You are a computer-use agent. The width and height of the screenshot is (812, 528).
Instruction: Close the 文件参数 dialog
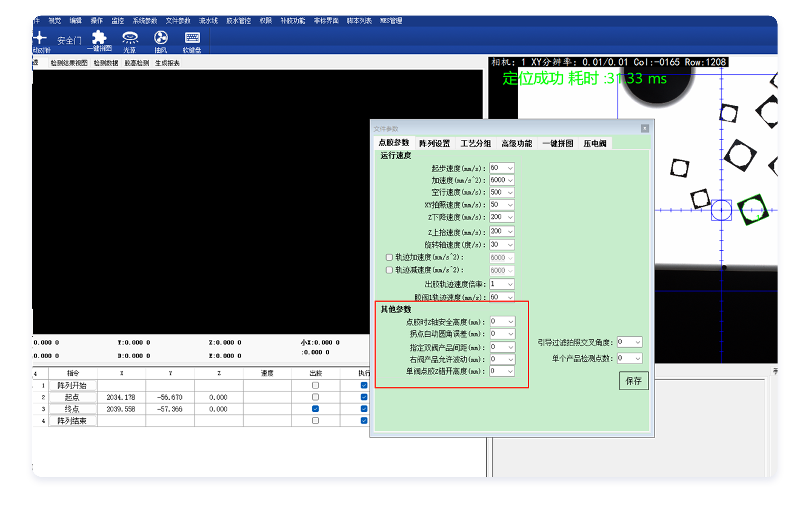(644, 129)
